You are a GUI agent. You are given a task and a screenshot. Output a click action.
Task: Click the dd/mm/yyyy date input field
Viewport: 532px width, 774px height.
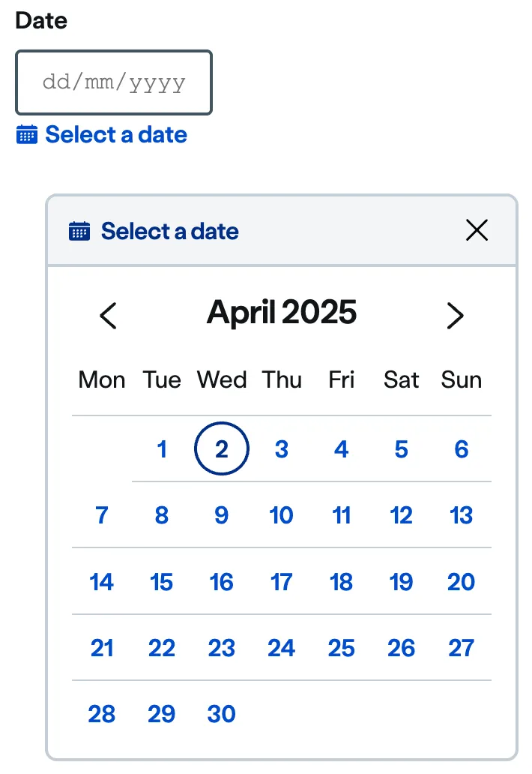pos(114,82)
